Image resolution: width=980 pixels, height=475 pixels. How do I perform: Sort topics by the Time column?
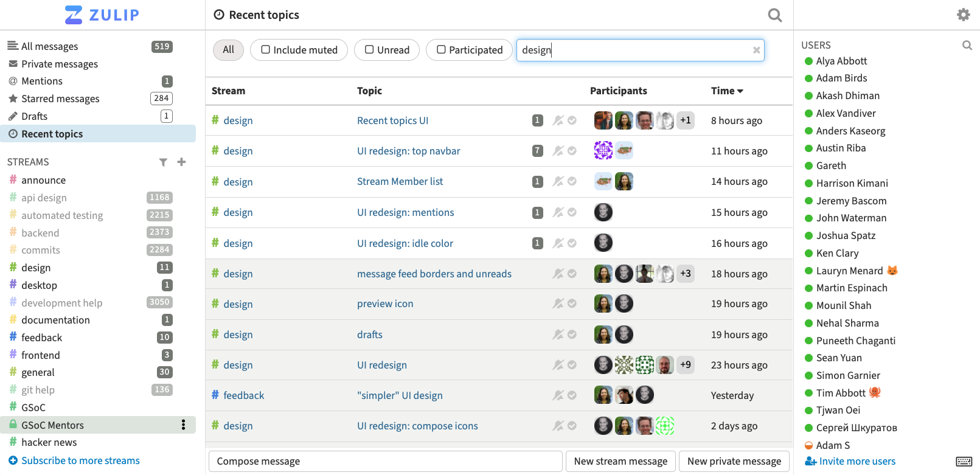click(727, 91)
